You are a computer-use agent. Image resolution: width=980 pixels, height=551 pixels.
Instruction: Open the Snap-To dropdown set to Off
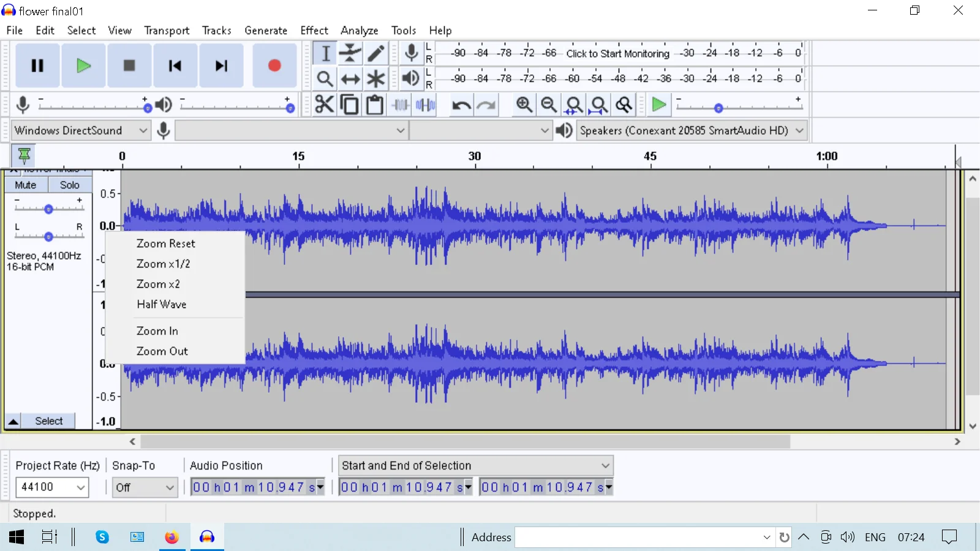coord(145,487)
